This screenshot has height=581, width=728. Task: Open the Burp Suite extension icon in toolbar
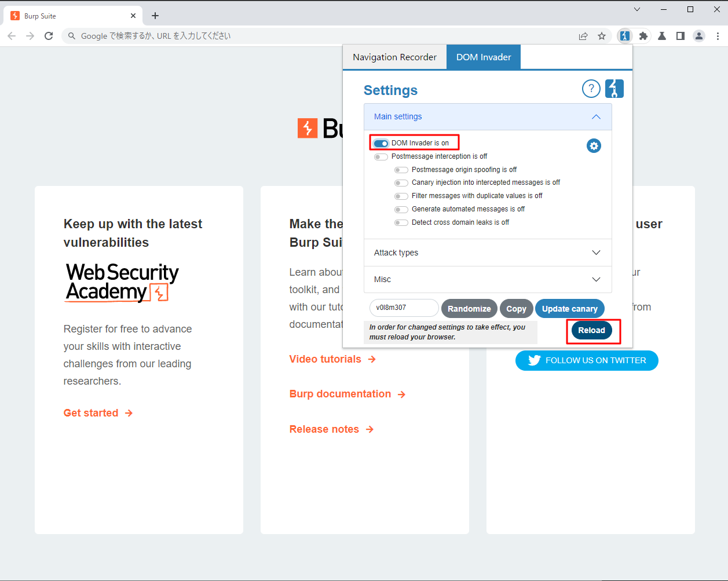(x=624, y=36)
